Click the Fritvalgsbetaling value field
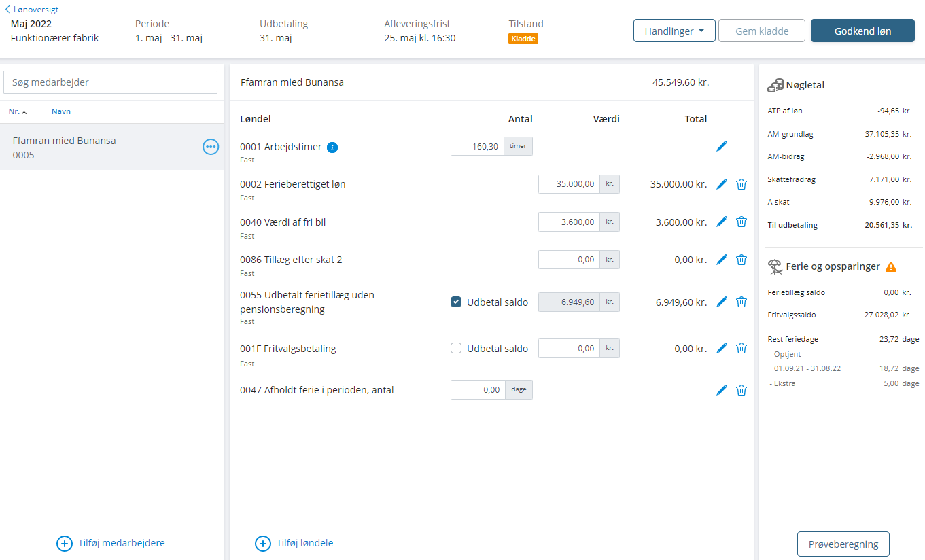This screenshot has width=925, height=560. tap(569, 348)
